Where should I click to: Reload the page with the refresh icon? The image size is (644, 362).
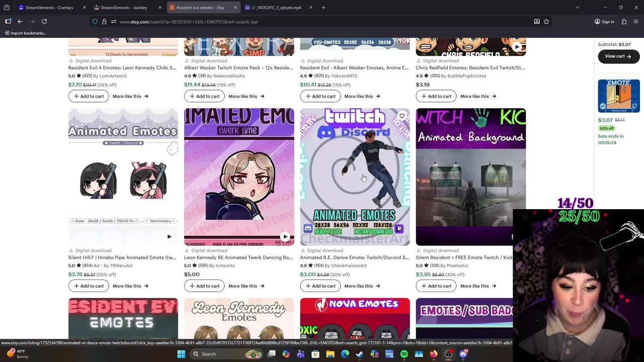[x=44, y=22]
